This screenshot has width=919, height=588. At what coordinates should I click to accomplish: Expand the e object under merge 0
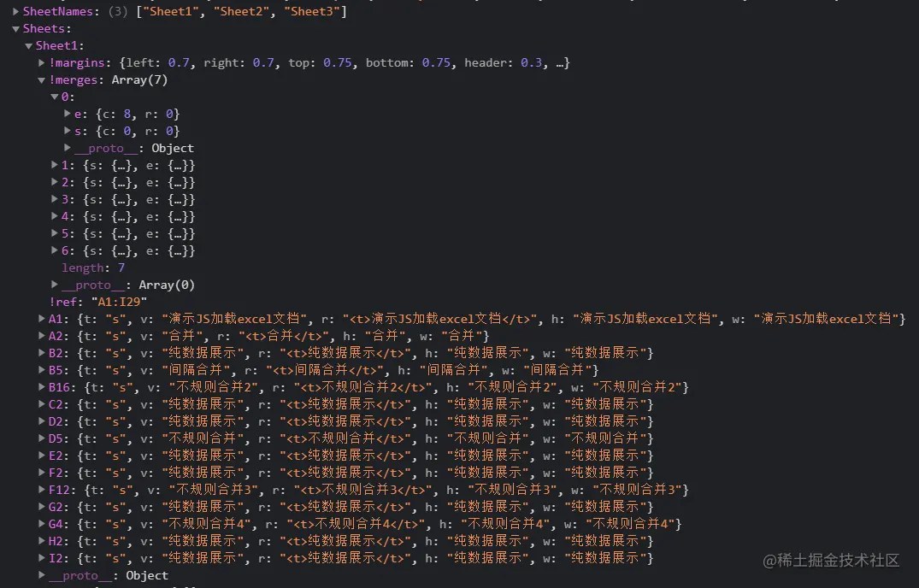pyautogui.click(x=68, y=114)
